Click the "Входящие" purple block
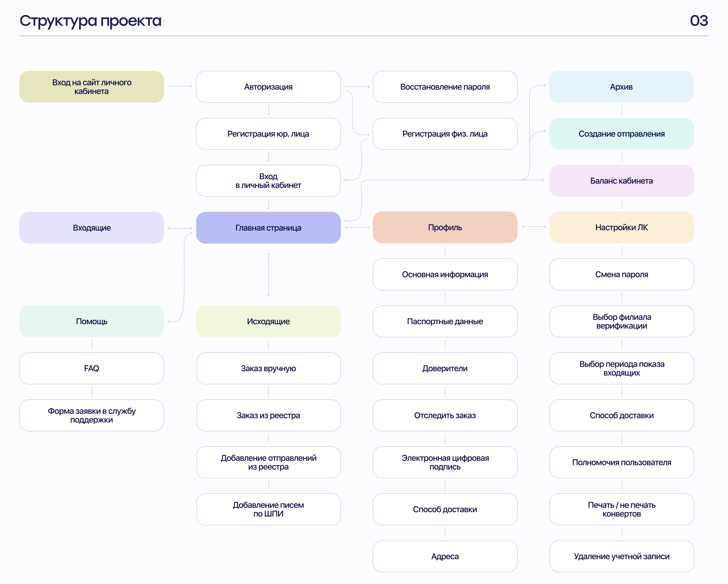This screenshot has height=584, width=728. point(92,228)
